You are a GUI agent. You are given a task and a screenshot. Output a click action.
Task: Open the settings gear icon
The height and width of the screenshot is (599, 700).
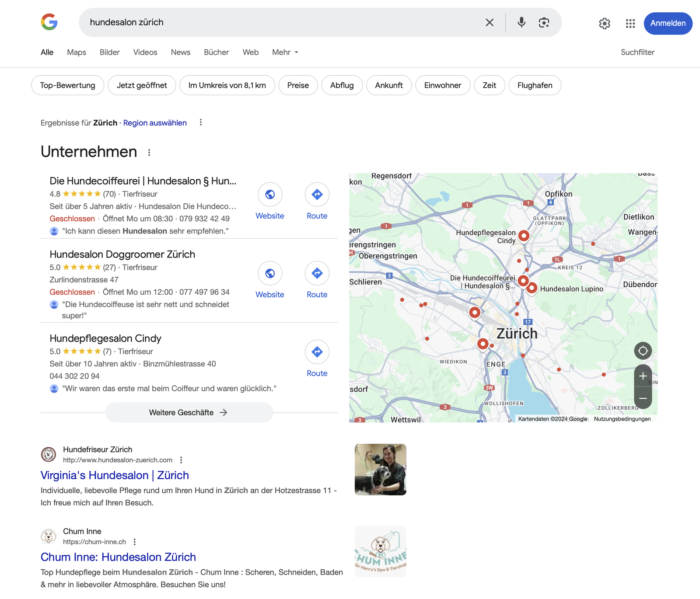coord(605,23)
